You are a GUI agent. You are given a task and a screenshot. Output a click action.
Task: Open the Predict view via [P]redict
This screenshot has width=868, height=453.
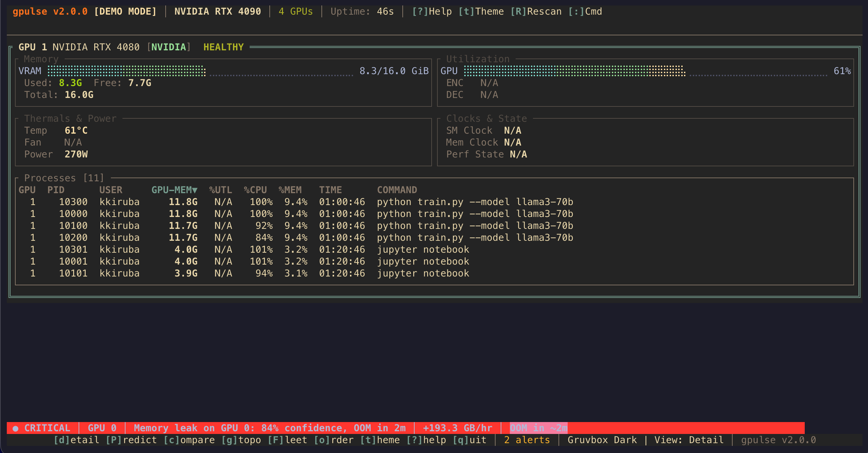pyautogui.click(x=131, y=440)
